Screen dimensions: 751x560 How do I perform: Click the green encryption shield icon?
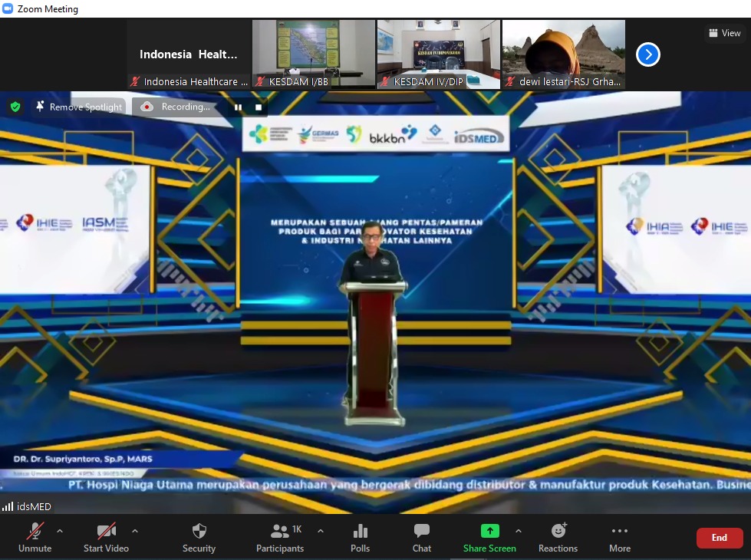(15, 107)
